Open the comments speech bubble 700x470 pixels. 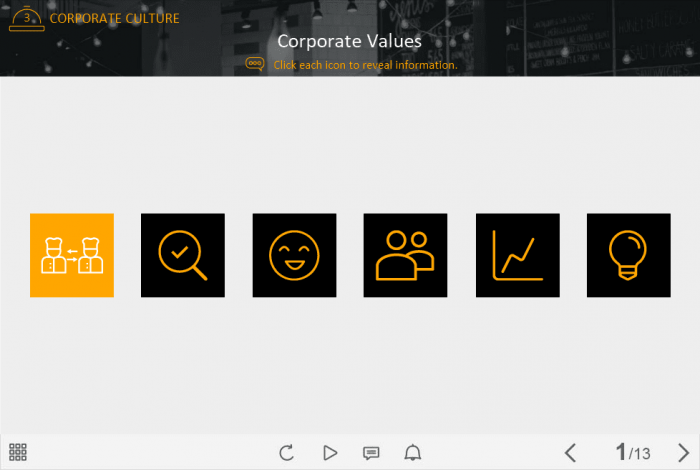[371, 452]
